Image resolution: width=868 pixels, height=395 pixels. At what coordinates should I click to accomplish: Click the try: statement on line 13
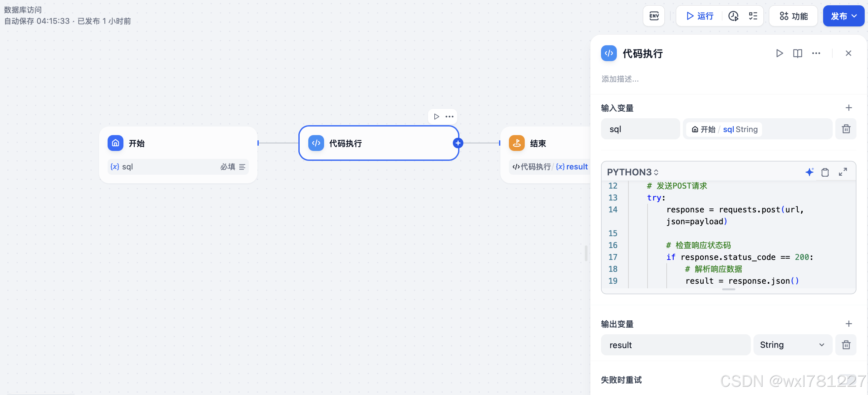click(x=656, y=198)
